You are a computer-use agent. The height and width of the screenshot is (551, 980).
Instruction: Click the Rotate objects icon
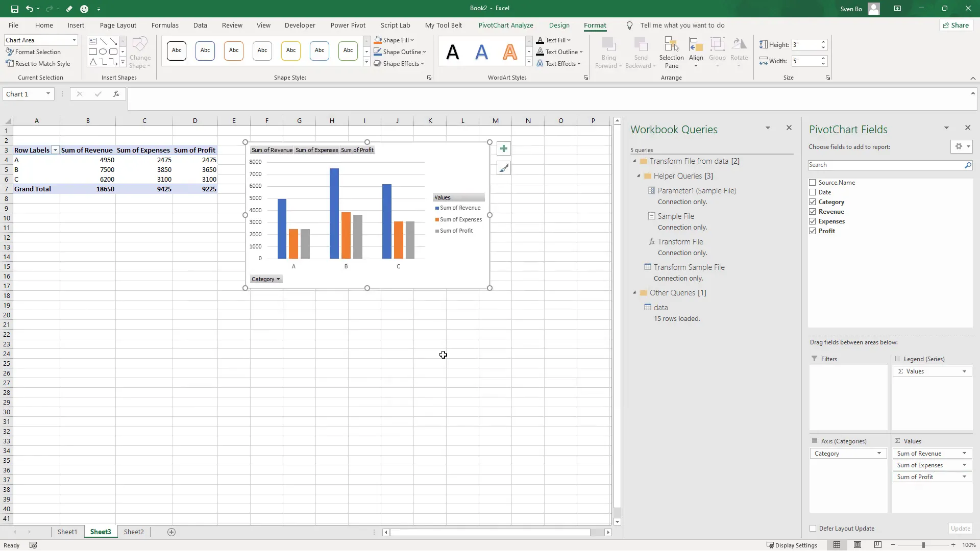coord(740,52)
